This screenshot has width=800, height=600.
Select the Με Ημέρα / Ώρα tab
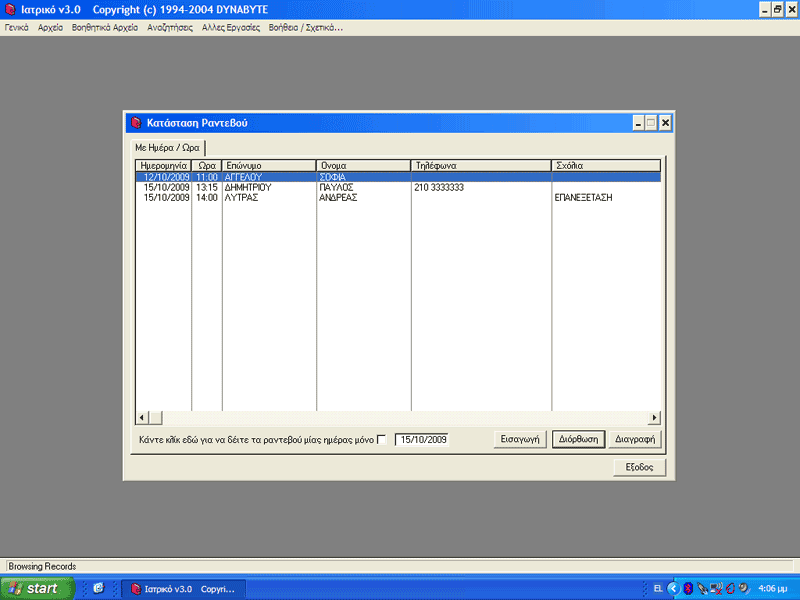(167, 147)
